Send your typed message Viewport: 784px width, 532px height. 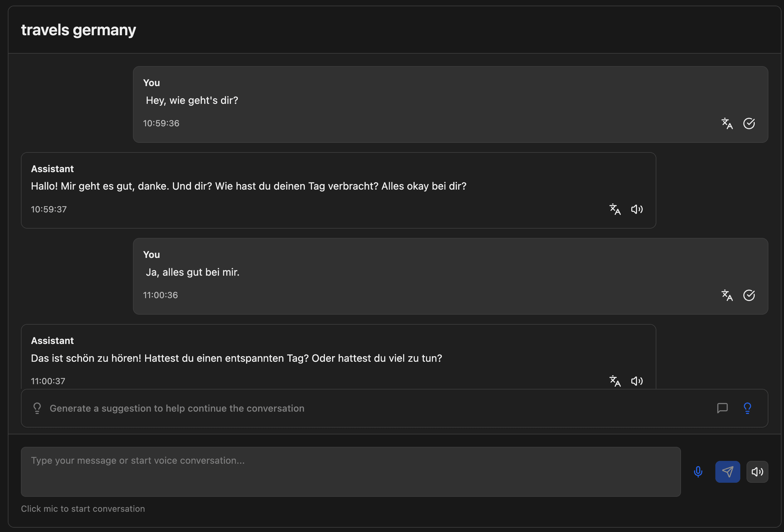[x=728, y=472]
